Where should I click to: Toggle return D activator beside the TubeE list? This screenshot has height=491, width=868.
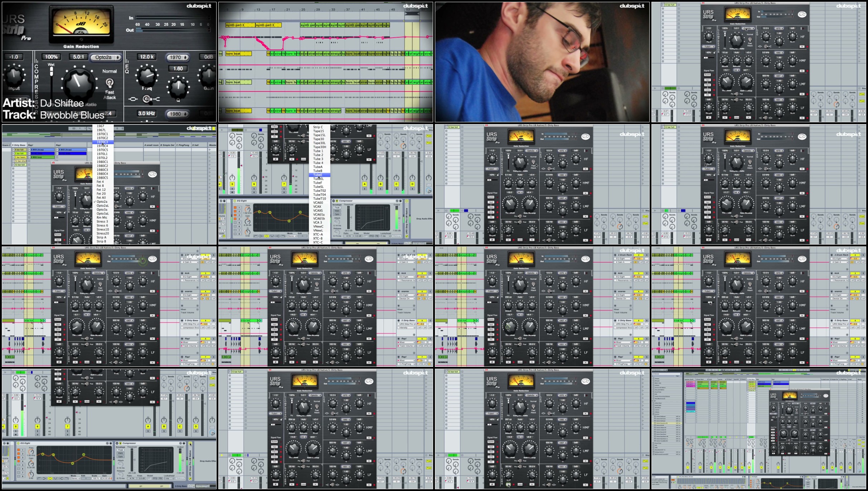pos(412,184)
